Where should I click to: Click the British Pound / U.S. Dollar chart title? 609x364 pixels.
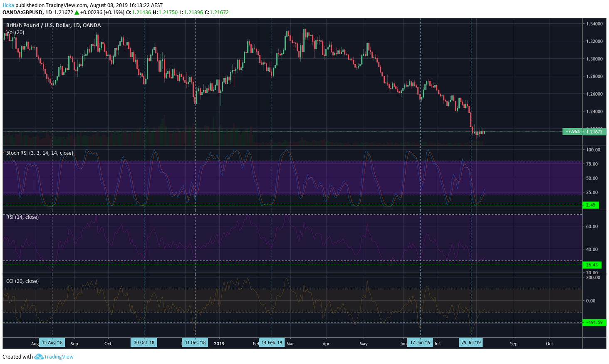click(53, 25)
